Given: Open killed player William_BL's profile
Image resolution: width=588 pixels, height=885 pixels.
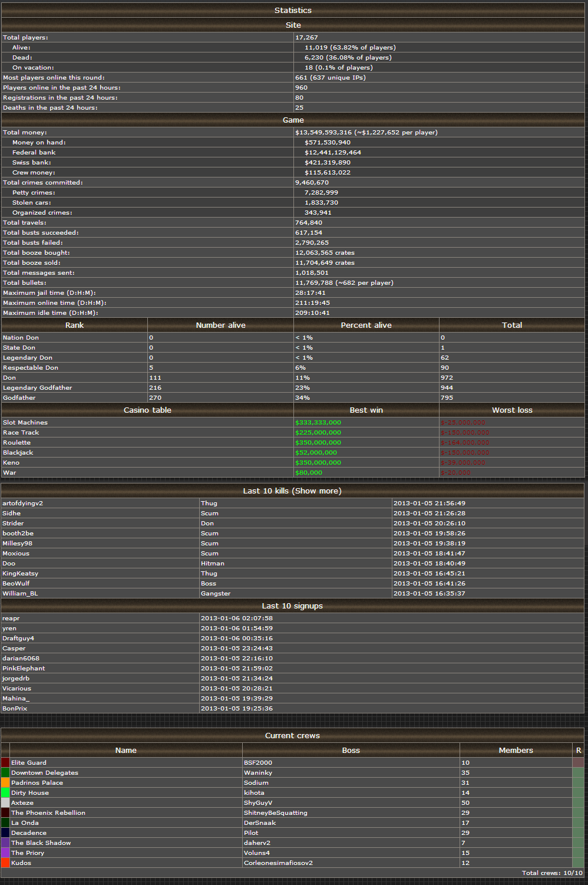Looking at the screenshot, I should pyautogui.click(x=20, y=593).
